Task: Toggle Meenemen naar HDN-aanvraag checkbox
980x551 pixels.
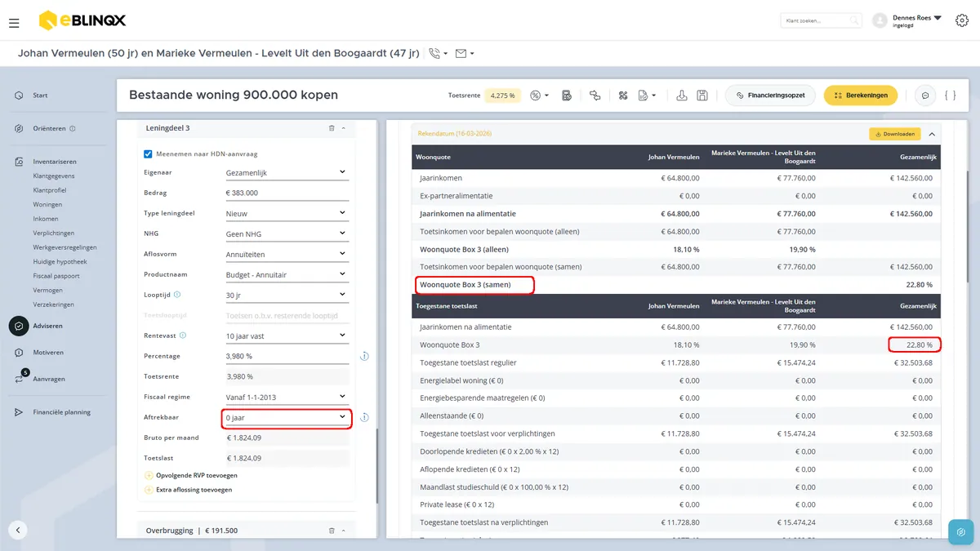Action: (x=148, y=153)
